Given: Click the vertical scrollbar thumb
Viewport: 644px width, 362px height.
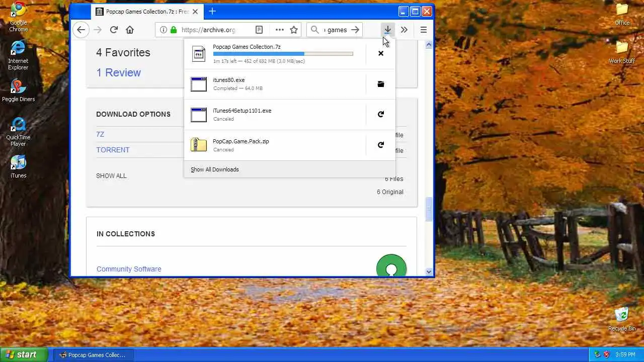Looking at the screenshot, I should coord(429,209).
